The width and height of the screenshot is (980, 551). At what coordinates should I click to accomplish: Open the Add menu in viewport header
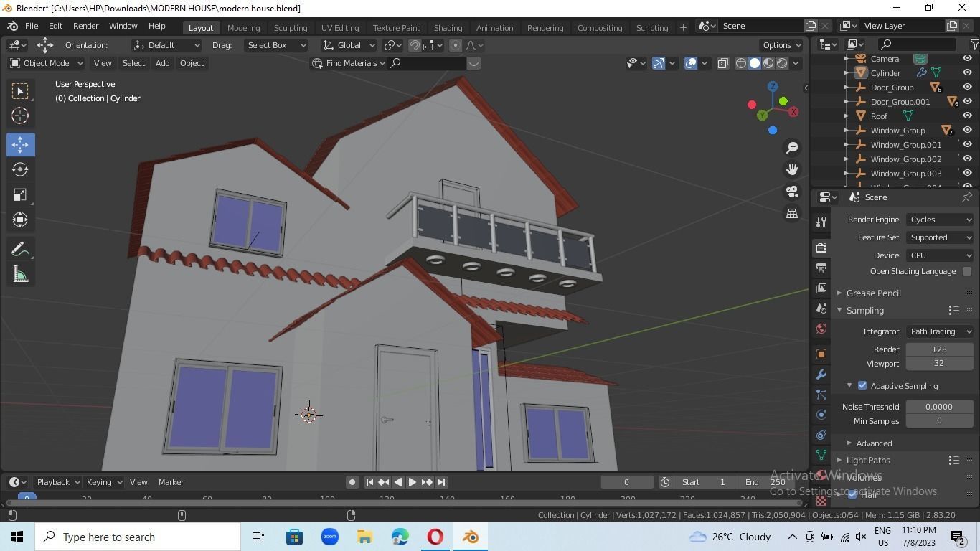click(162, 63)
